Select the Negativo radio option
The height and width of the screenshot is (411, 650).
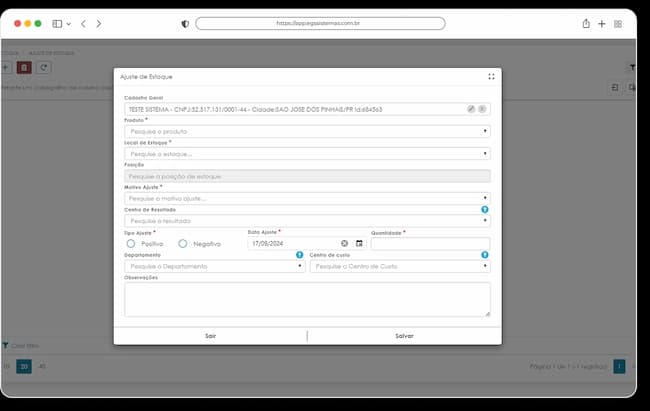(182, 243)
